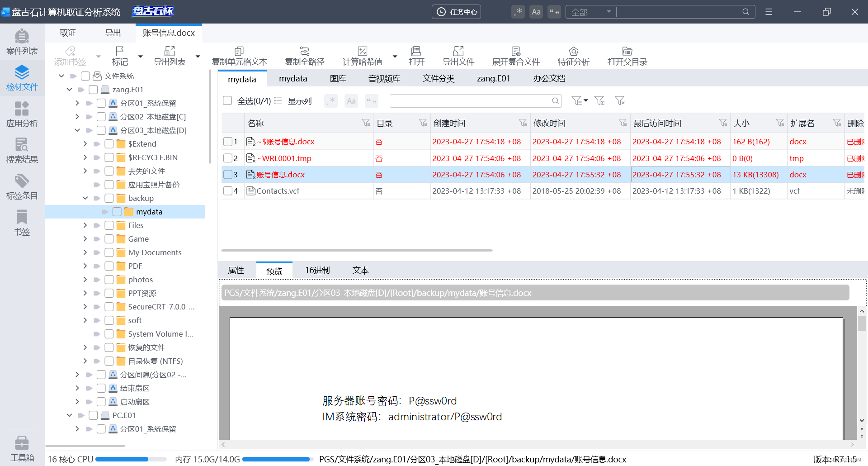This screenshot has height=466, width=868.
Task: Click the 任务中心 task center button
Action: (x=456, y=12)
